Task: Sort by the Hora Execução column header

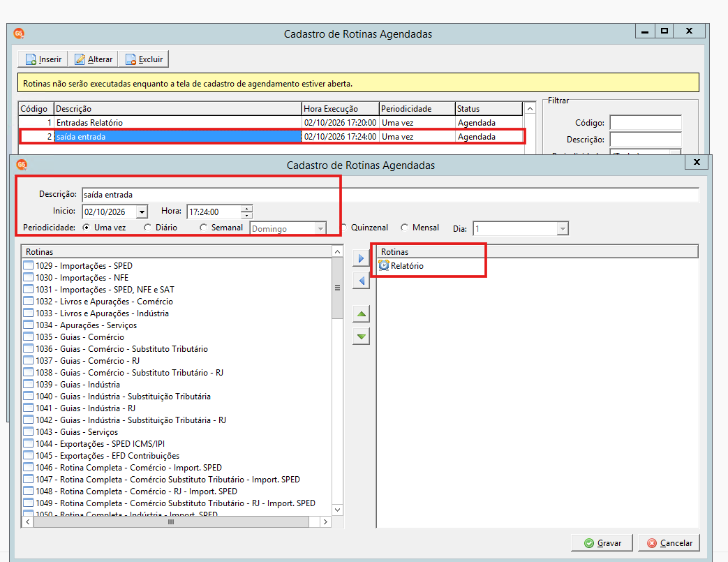Action: [x=341, y=109]
